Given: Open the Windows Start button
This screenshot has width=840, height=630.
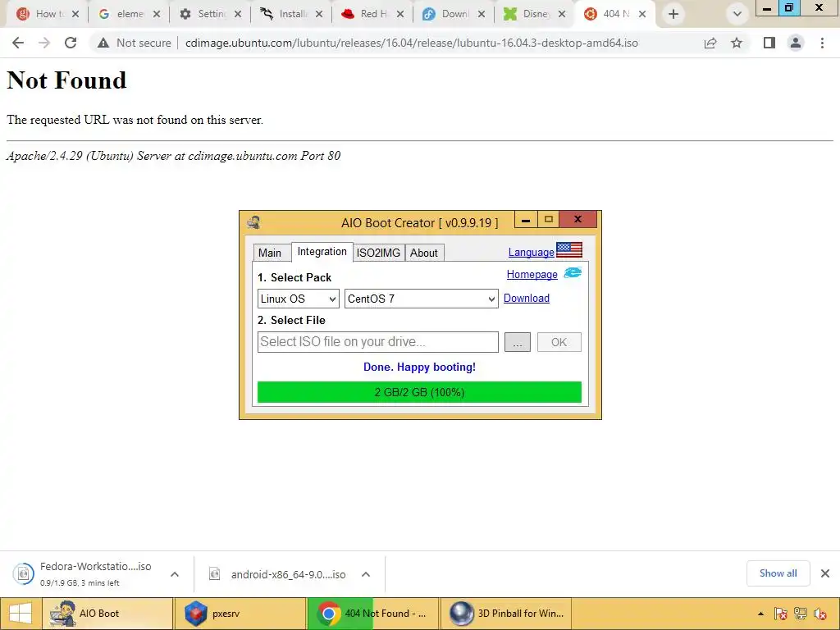Looking at the screenshot, I should 20,614.
